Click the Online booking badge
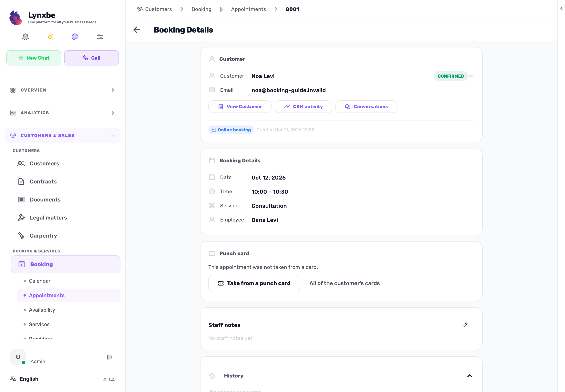This screenshot has height=392, width=565. 231,130
